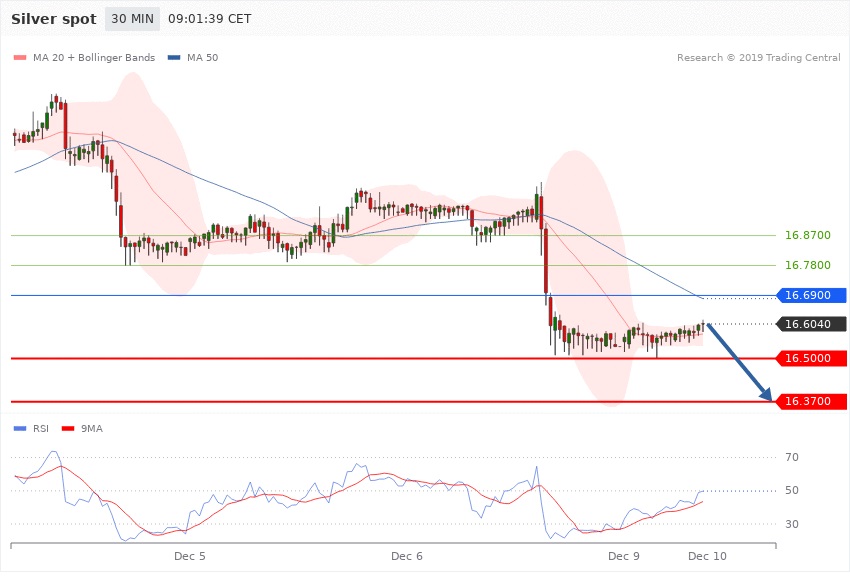This screenshot has height=576, width=850.
Task: Click the Silver spot chart title
Action: (x=54, y=19)
